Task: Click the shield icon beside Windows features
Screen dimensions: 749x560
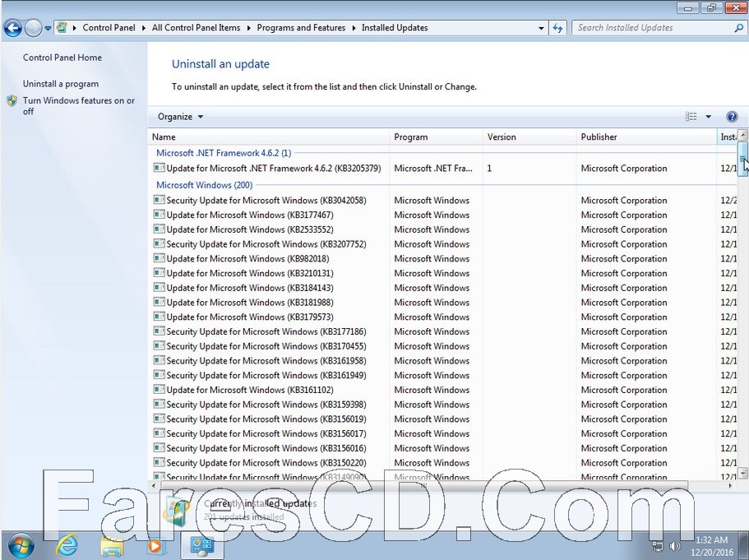Action: coord(12,101)
